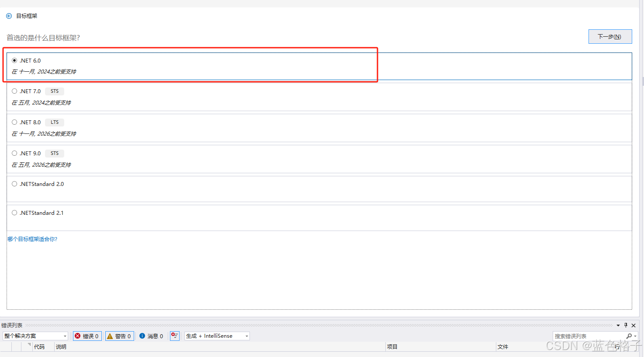Viewport: 644px width, 357px height.
Task: Click the 首选的是什么目标框架? heading
Action: click(43, 38)
